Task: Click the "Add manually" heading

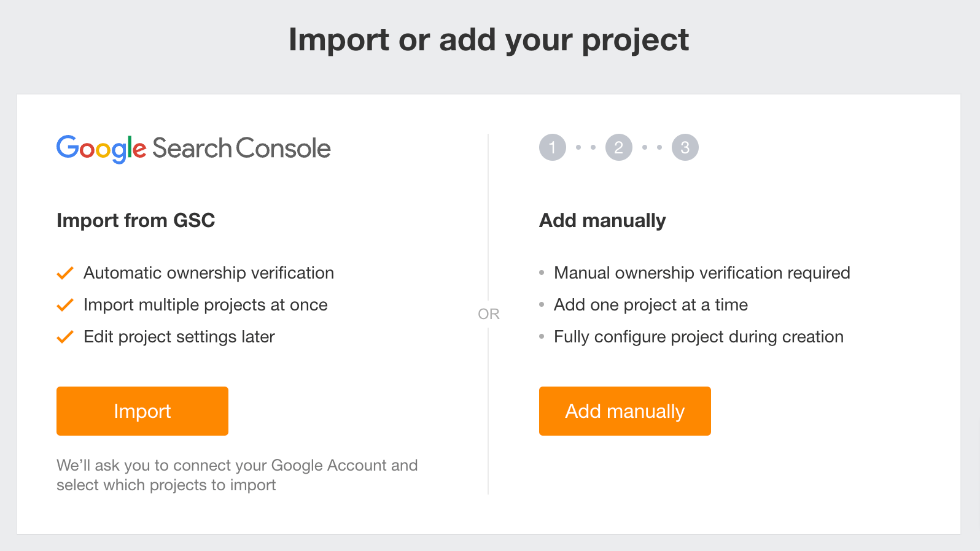Action: pos(602,220)
